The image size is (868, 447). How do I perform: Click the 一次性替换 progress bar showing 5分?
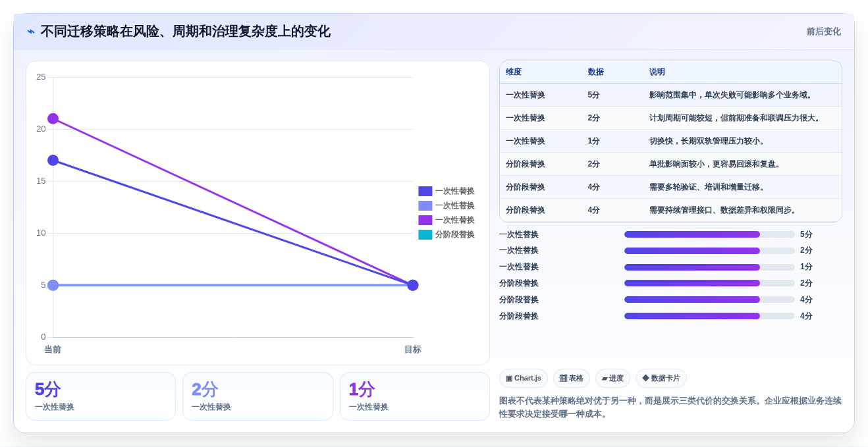coord(709,234)
